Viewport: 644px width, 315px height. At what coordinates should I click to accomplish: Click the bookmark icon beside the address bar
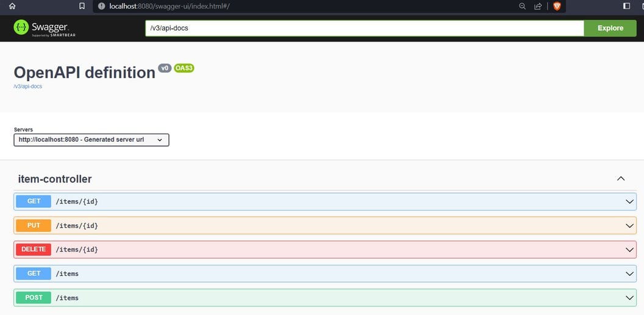tap(82, 6)
